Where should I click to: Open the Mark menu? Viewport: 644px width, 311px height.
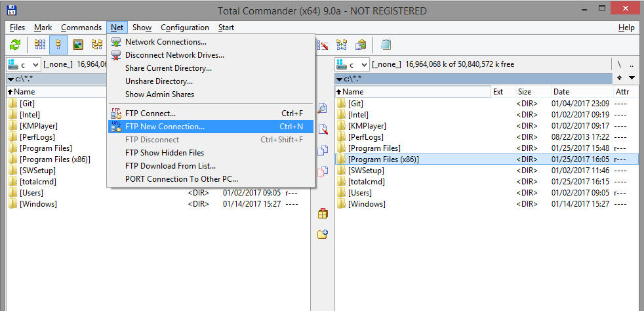point(43,28)
